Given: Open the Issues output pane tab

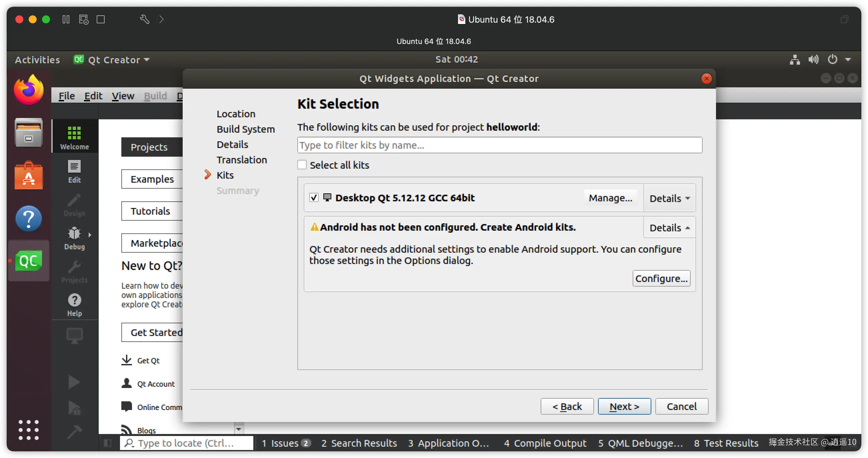Looking at the screenshot, I should click(286, 443).
